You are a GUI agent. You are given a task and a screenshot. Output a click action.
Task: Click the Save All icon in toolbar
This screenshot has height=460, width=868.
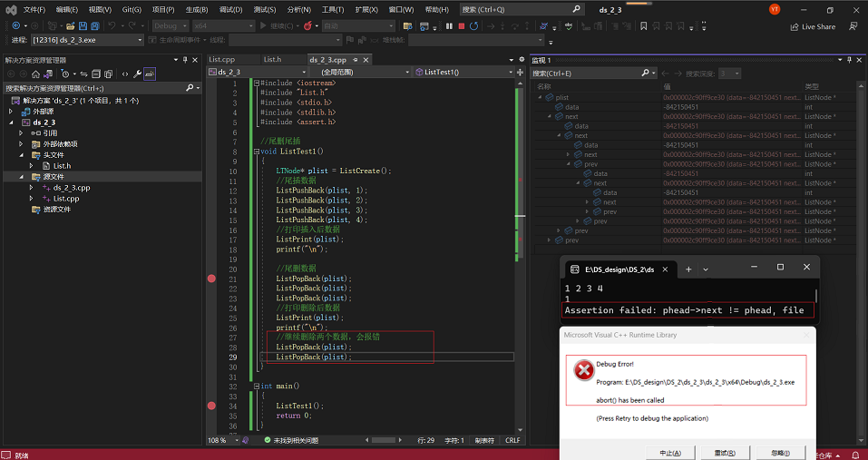click(94, 26)
